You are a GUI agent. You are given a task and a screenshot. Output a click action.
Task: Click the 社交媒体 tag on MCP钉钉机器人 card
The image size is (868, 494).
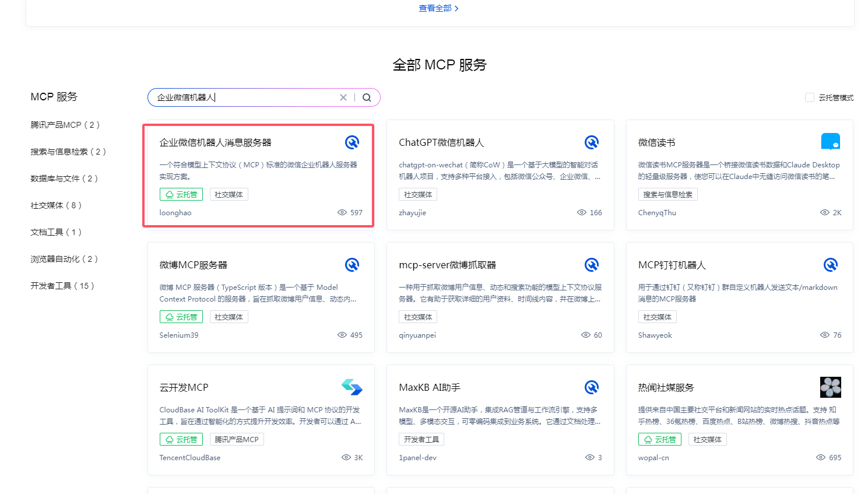pyautogui.click(x=658, y=317)
